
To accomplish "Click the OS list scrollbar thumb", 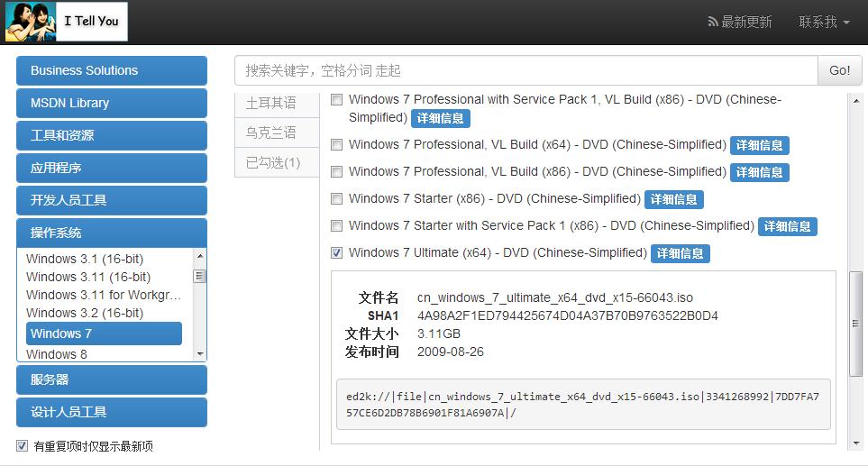I will click(x=200, y=276).
